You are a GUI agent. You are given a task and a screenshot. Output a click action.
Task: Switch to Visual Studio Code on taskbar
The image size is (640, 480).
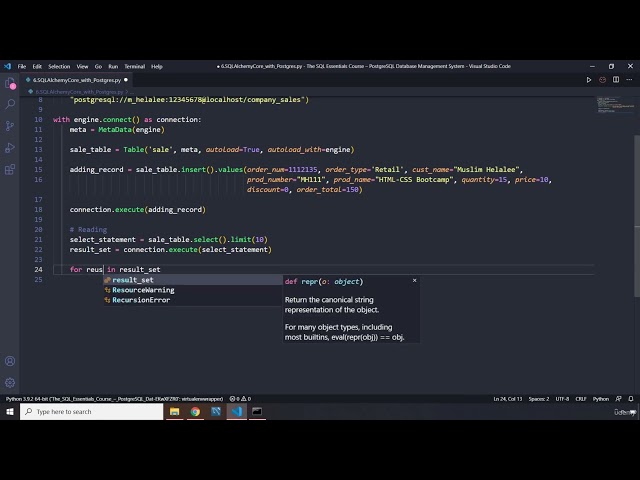pos(237,411)
